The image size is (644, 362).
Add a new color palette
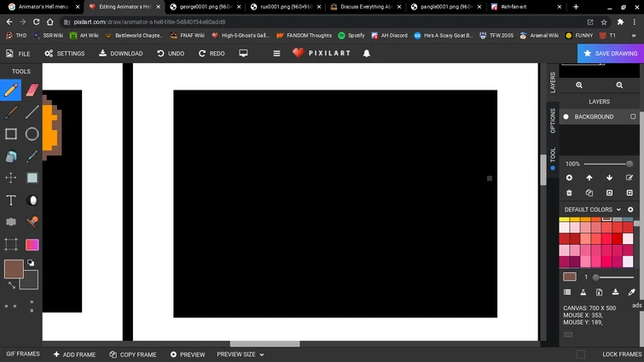[x=630, y=209]
